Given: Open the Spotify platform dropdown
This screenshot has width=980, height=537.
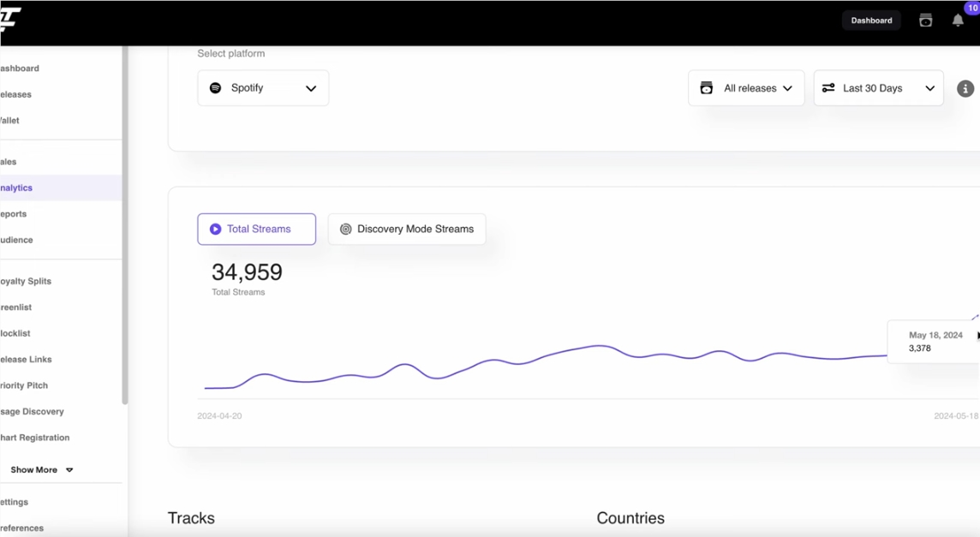Looking at the screenshot, I should 263,88.
